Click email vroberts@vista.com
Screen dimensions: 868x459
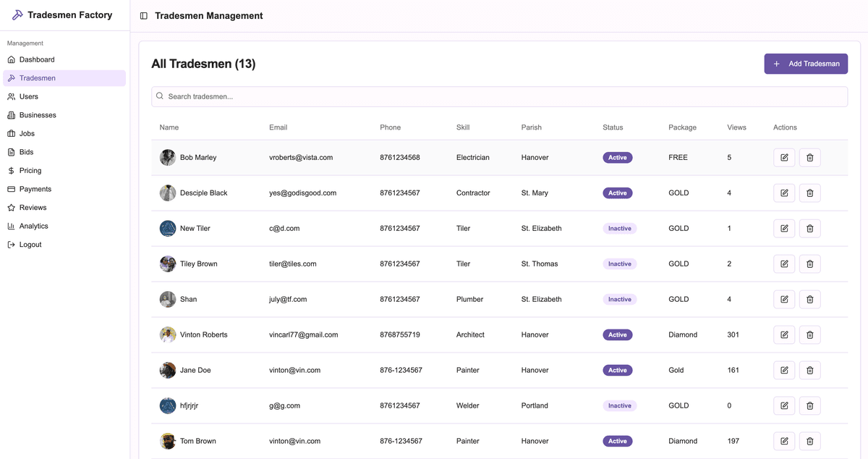[301, 157]
